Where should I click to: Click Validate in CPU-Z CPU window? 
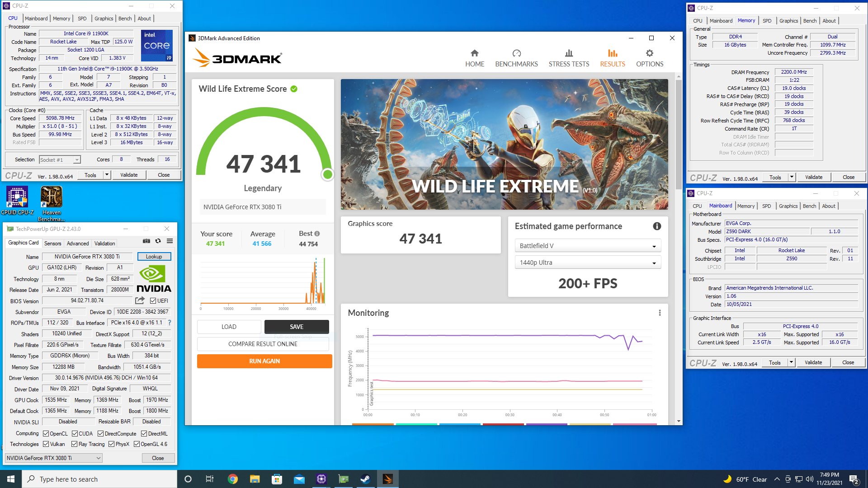(x=129, y=175)
